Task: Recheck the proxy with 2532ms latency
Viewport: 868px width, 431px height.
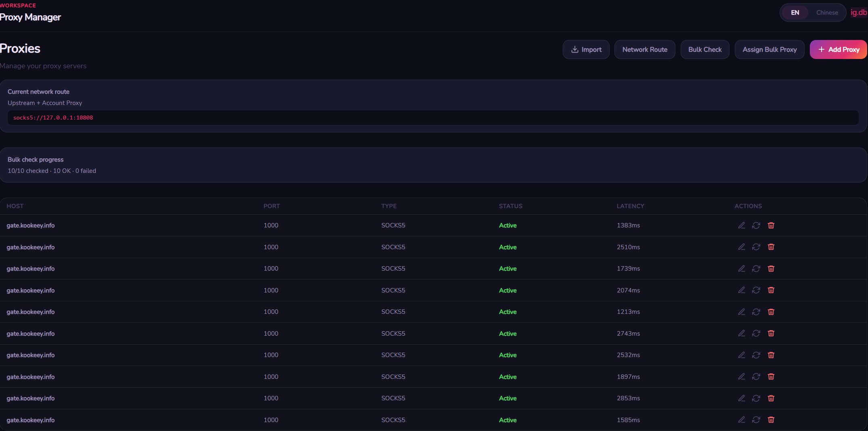Action: point(756,355)
